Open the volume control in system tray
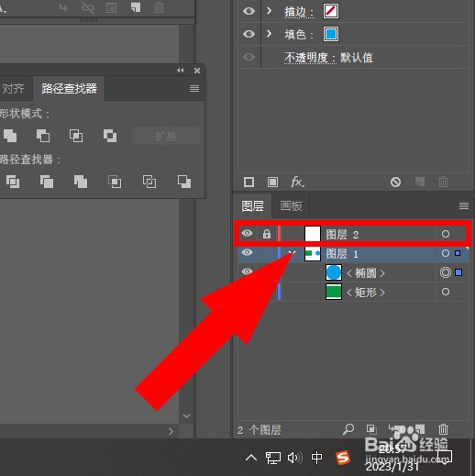 (x=294, y=458)
